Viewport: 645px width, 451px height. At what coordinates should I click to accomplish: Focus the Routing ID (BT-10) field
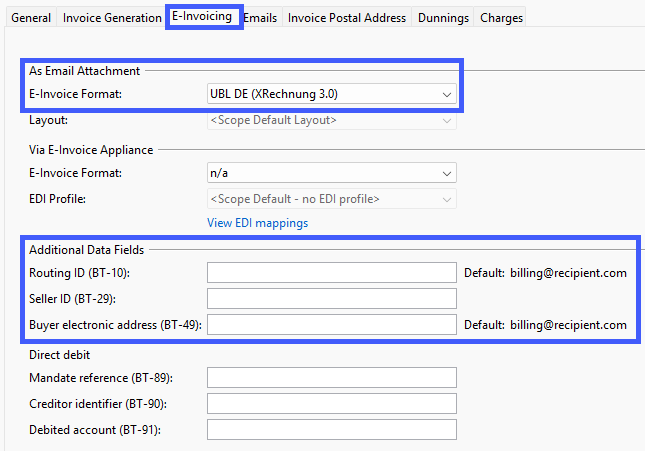[331, 273]
